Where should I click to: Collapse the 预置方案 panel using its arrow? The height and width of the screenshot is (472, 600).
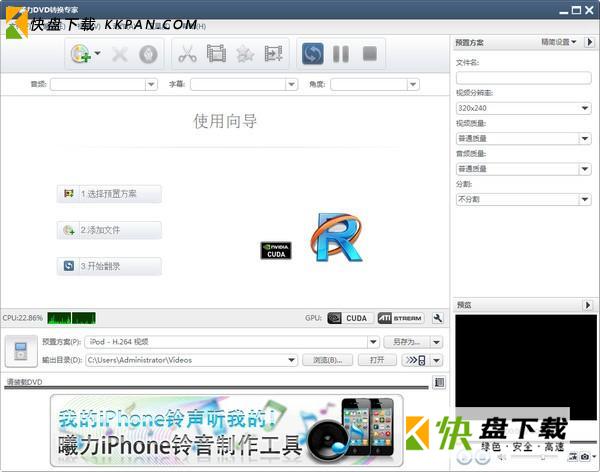click(x=589, y=42)
